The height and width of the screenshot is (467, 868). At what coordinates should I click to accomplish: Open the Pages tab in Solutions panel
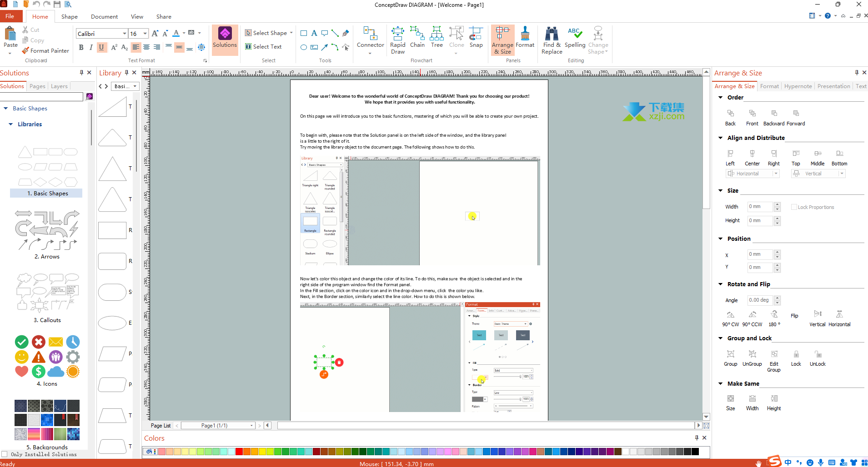point(37,86)
